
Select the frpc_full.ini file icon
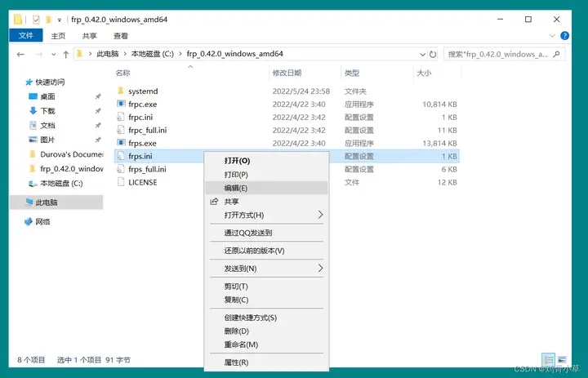pyautogui.click(x=121, y=130)
